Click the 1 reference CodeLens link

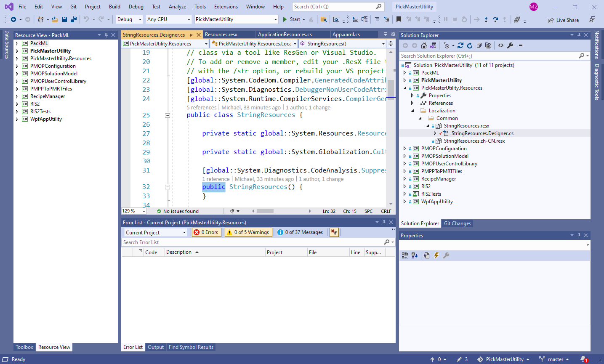pyautogui.click(x=216, y=179)
